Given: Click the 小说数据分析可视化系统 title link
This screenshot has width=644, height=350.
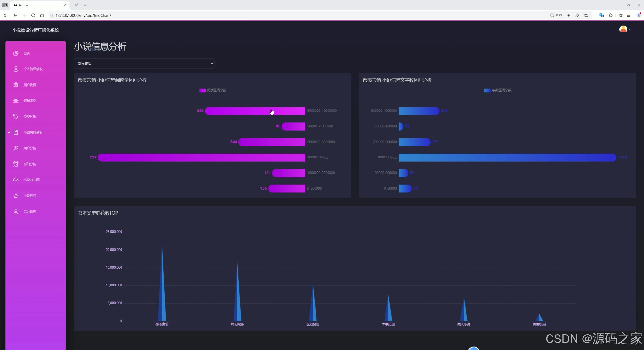Looking at the screenshot, I should 36,30.
